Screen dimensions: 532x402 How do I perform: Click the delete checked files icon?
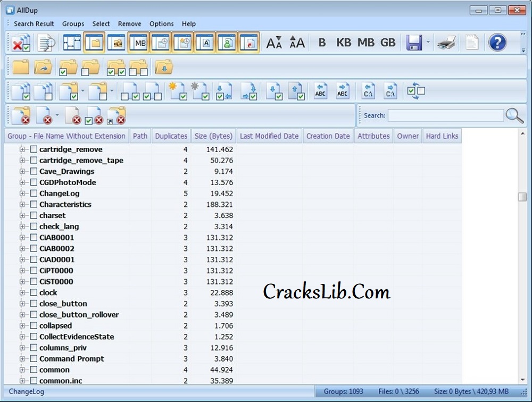pos(21,43)
